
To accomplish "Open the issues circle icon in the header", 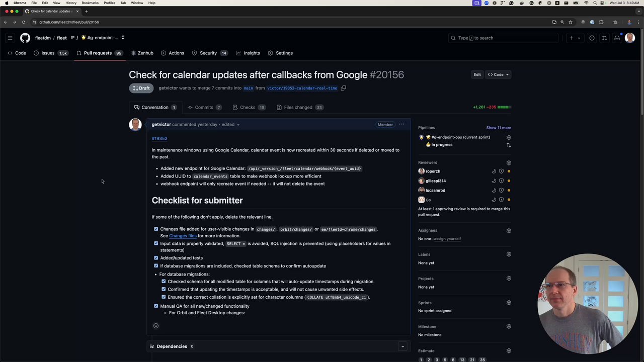I will point(592,38).
